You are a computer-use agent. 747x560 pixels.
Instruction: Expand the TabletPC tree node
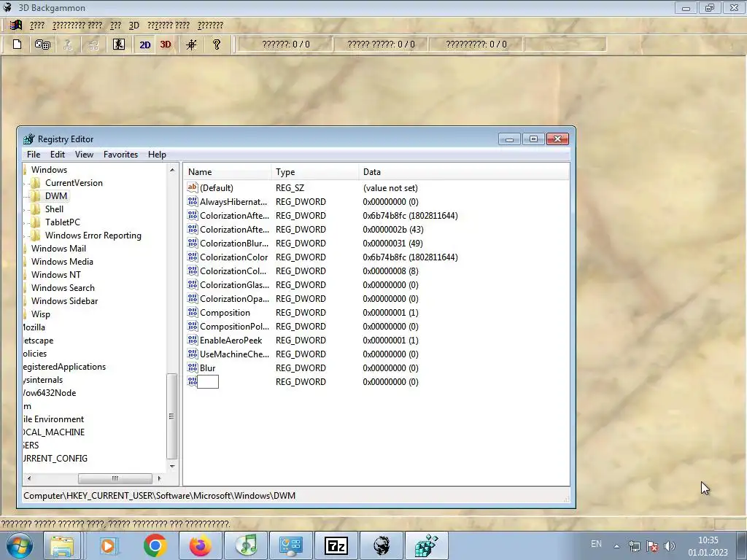(24, 222)
